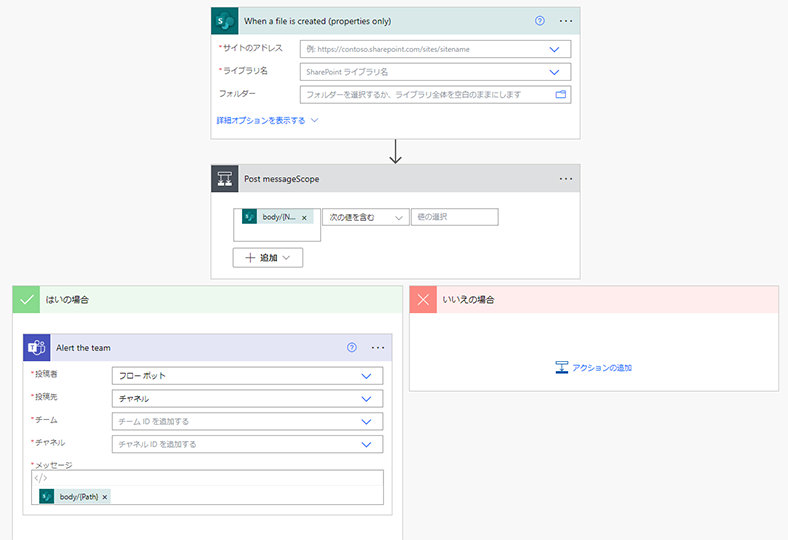Show advanced options link
This screenshot has width=788, height=540.
(261, 121)
